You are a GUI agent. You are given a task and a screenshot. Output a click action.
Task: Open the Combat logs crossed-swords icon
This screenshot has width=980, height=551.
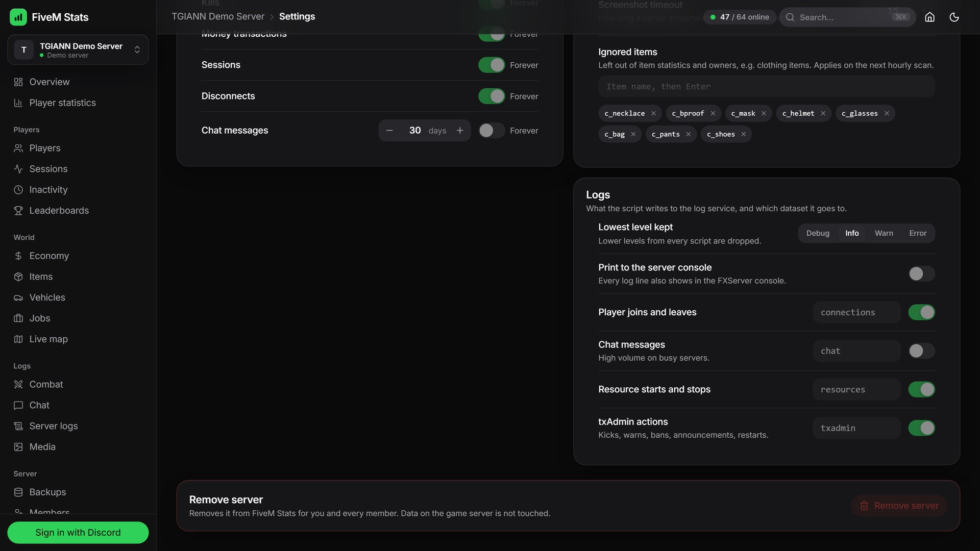click(18, 385)
